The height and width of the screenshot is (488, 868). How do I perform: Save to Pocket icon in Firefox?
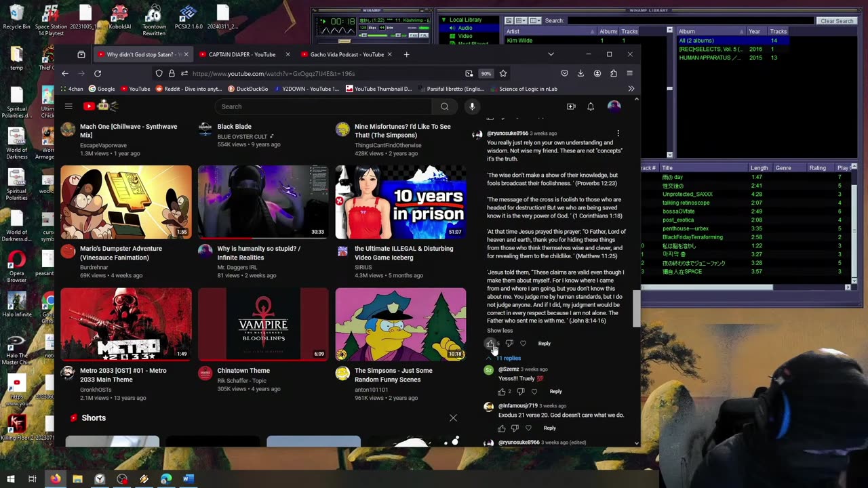[x=564, y=73]
